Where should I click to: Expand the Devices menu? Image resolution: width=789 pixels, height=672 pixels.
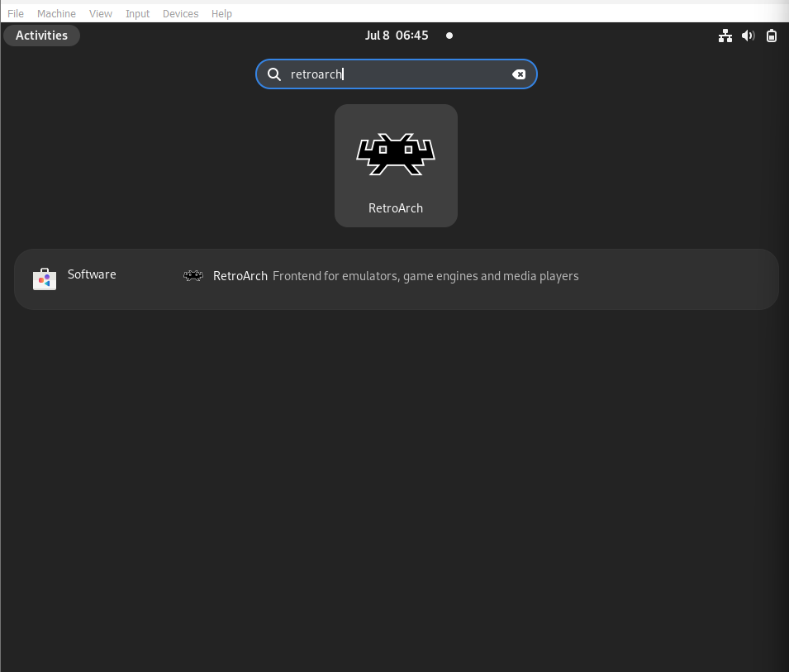tap(180, 13)
